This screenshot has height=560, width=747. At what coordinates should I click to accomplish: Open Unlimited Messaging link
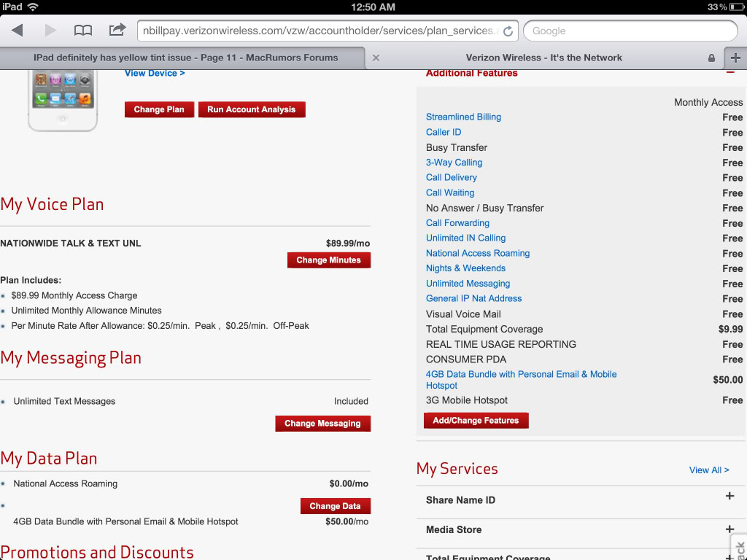pos(468,284)
